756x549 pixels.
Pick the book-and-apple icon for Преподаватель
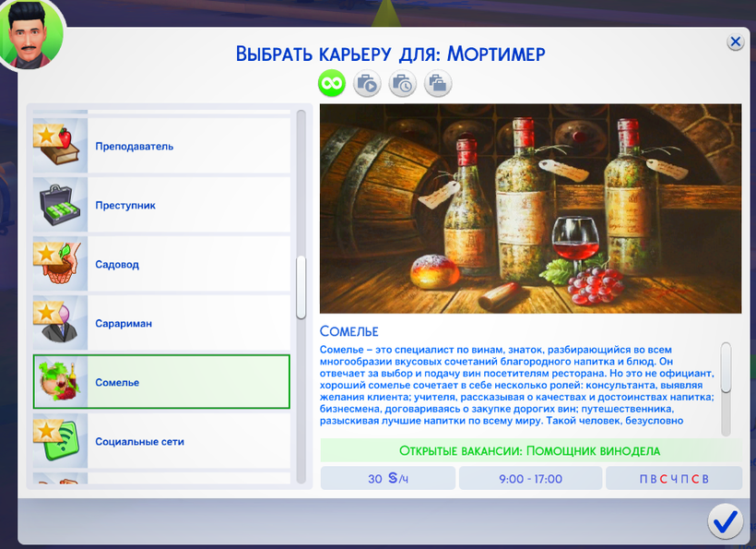click(x=60, y=146)
